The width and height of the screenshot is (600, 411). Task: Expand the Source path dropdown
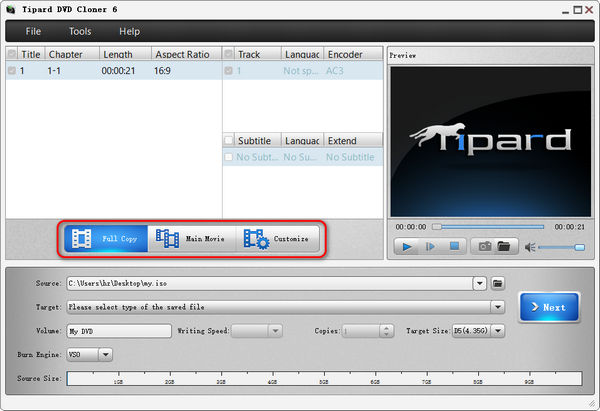(479, 284)
